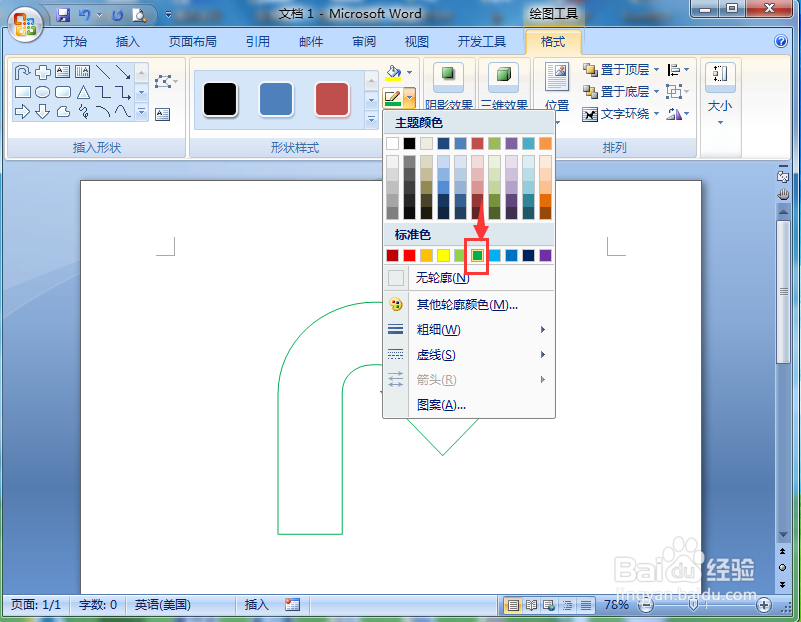This screenshot has height=622, width=801.
Task: Pick the rectangle shape in the shapes gallery
Action: [23, 92]
